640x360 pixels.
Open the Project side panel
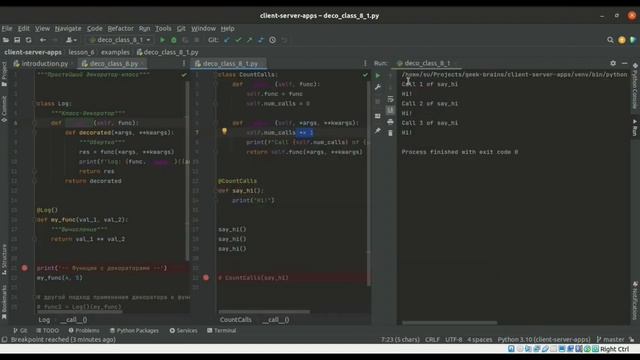(4, 73)
